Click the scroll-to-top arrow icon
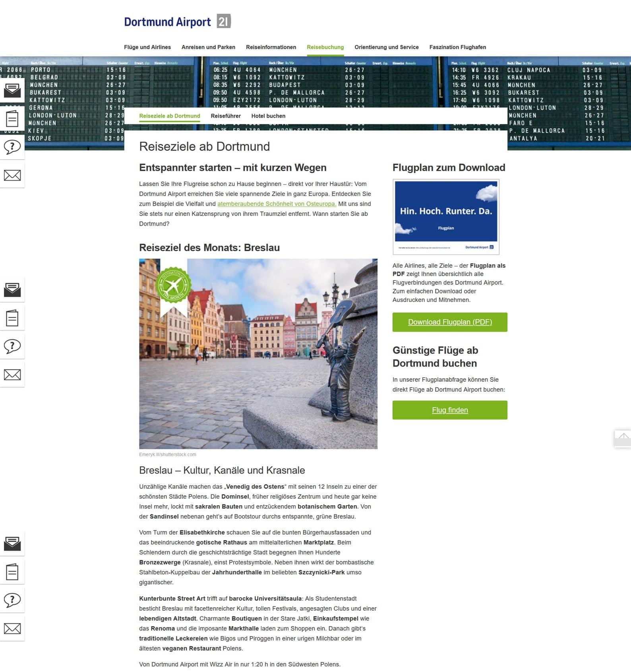This screenshot has width=631, height=672. click(x=623, y=438)
